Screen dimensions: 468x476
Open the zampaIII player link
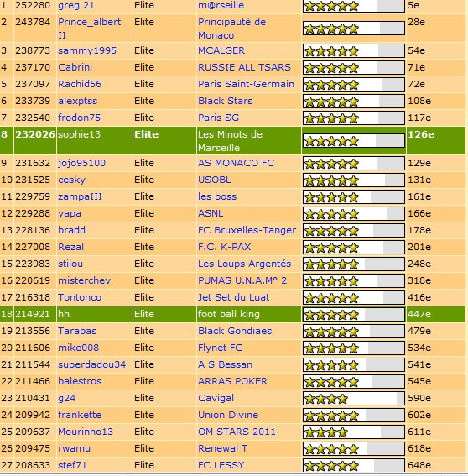pos(80,196)
